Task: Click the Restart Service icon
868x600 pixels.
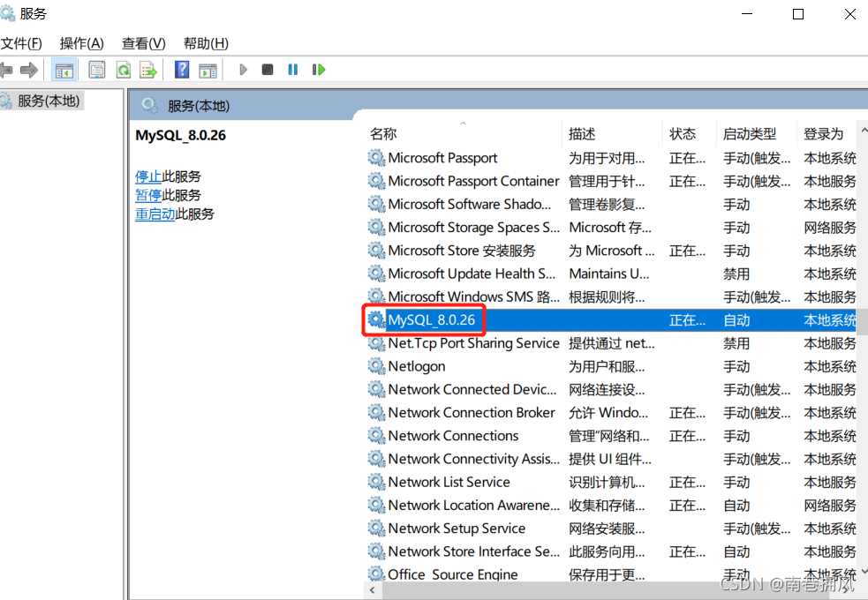Action: 318,70
